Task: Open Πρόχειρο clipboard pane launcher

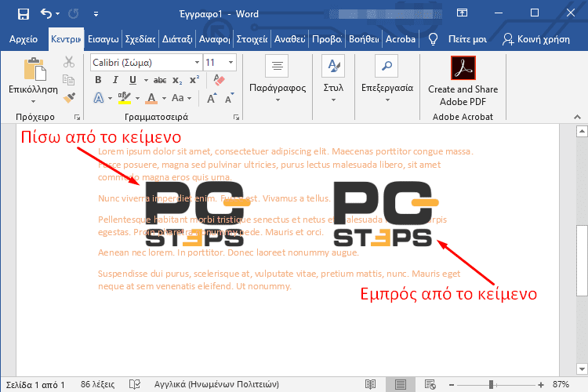Action: point(78,118)
